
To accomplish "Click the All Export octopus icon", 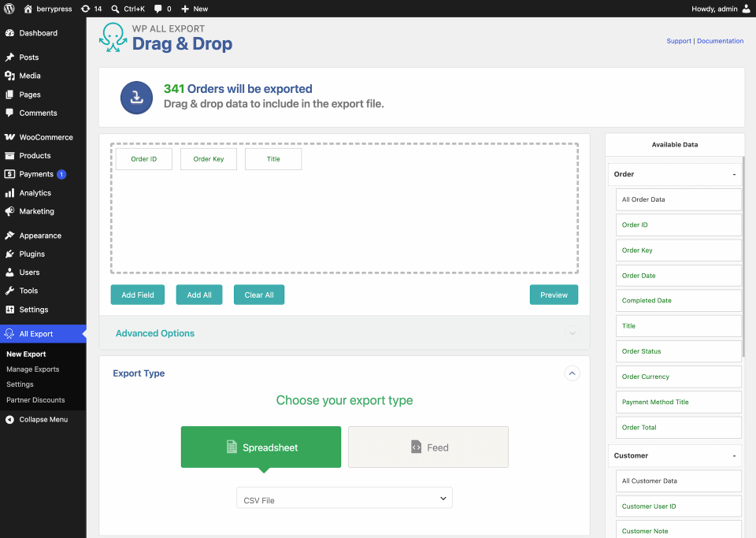I will point(9,334).
